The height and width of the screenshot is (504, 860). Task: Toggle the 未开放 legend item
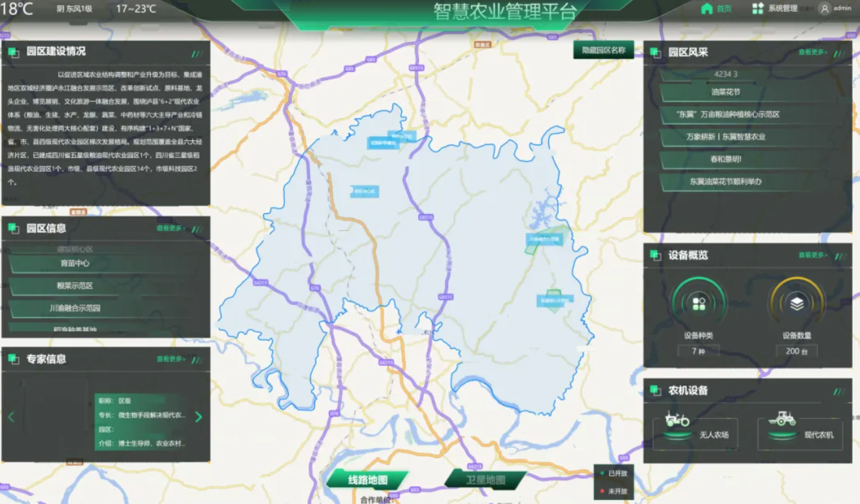pos(613,491)
